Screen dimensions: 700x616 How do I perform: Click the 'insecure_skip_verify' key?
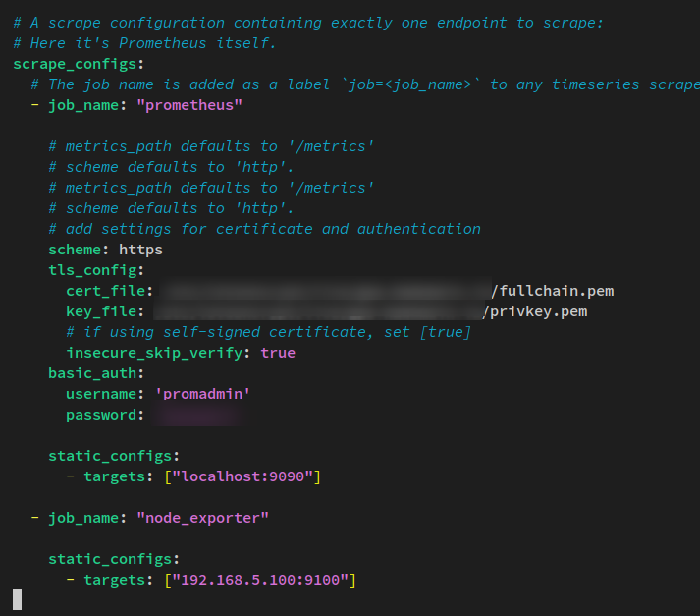[x=154, y=353]
